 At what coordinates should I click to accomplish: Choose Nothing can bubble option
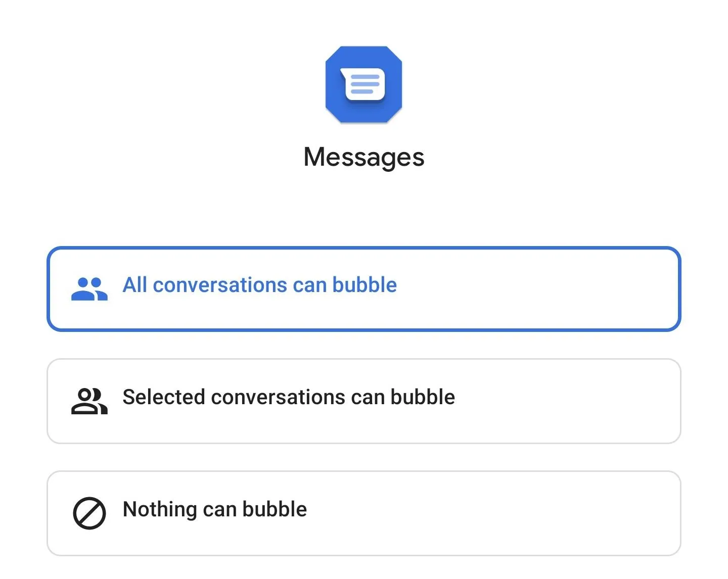tap(364, 513)
